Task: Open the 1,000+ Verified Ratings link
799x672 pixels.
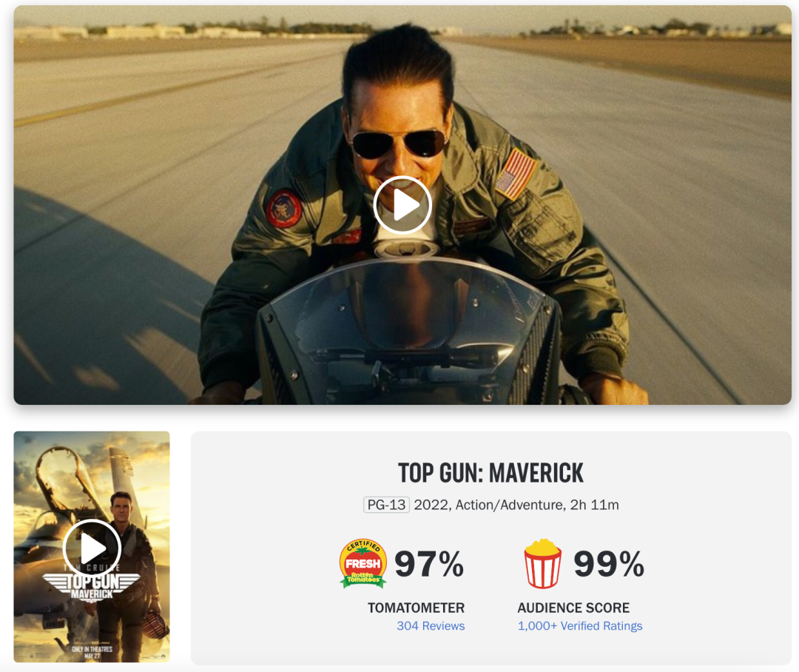Action: 580,625
